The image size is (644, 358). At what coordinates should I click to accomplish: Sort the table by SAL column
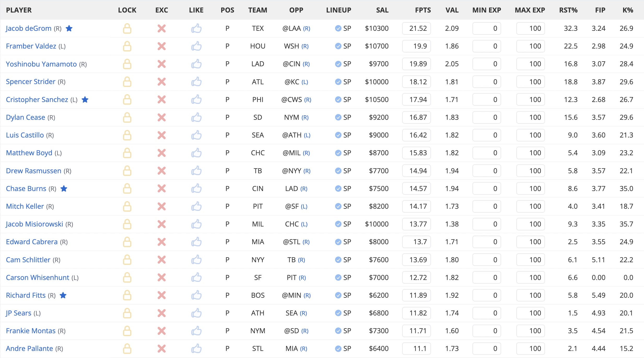point(382,10)
